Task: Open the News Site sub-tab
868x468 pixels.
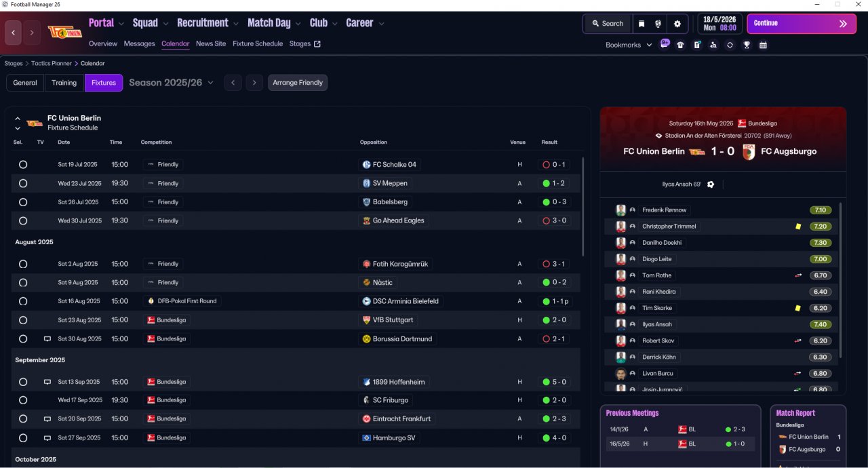Action: click(x=211, y=43)
